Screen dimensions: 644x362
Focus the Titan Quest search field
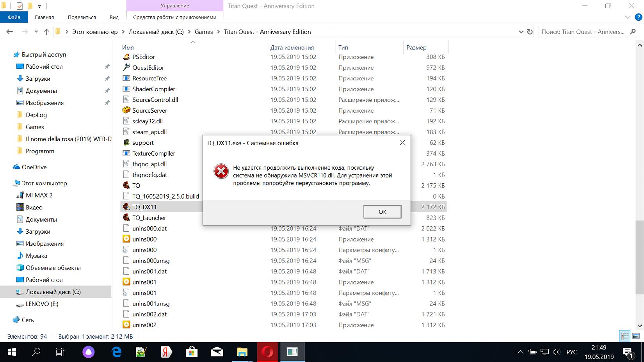584,32
